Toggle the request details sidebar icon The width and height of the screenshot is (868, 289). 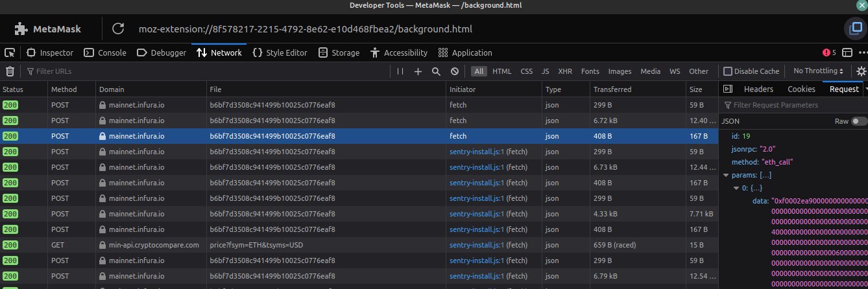point(728,89)
